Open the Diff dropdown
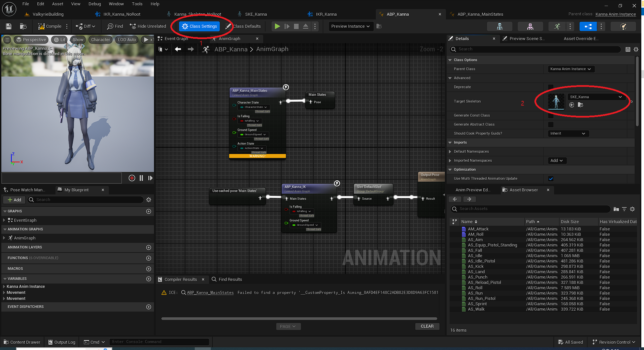This screenshot has height=350, width=644. click(x=86, y=26)
